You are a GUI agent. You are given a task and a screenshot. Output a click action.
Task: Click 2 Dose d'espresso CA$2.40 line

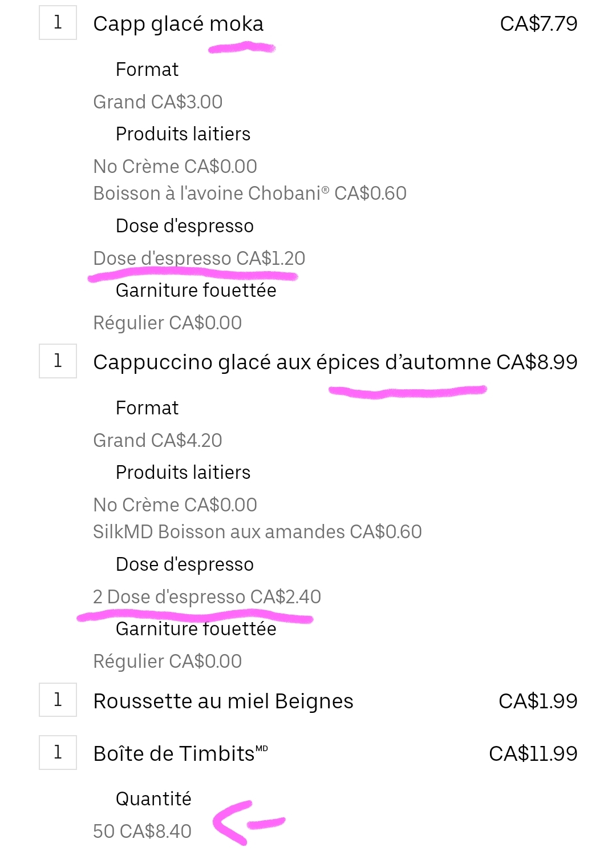206,596
